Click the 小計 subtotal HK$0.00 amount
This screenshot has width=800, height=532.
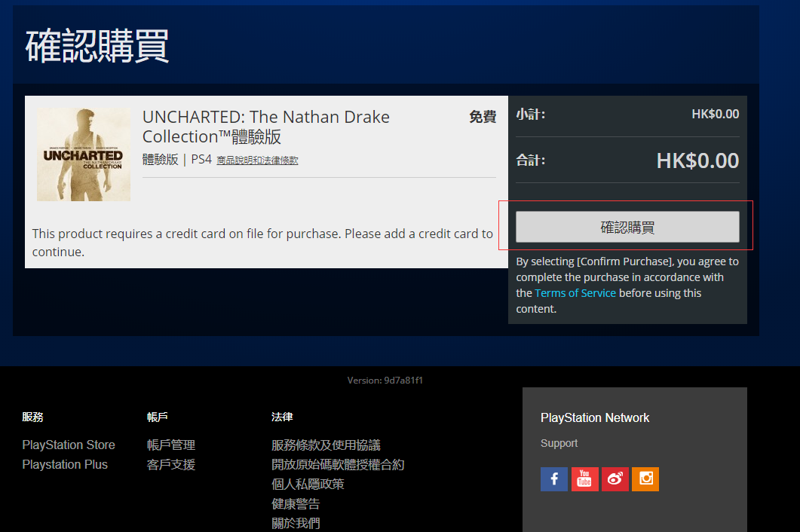[716, 115]
